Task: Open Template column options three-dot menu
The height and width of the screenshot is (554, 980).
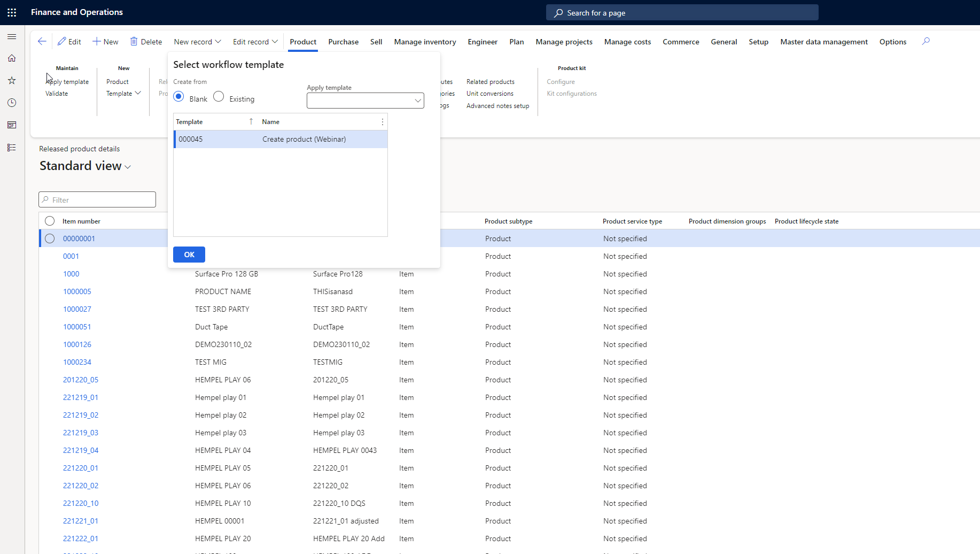Action: (x=383, y=122)
